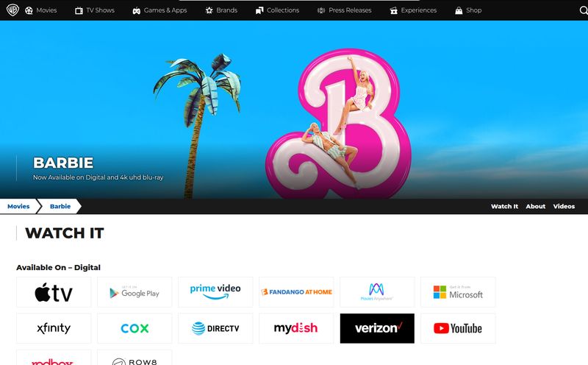Jump to the Videos section link
588x365 pixels.
[564, 206]
